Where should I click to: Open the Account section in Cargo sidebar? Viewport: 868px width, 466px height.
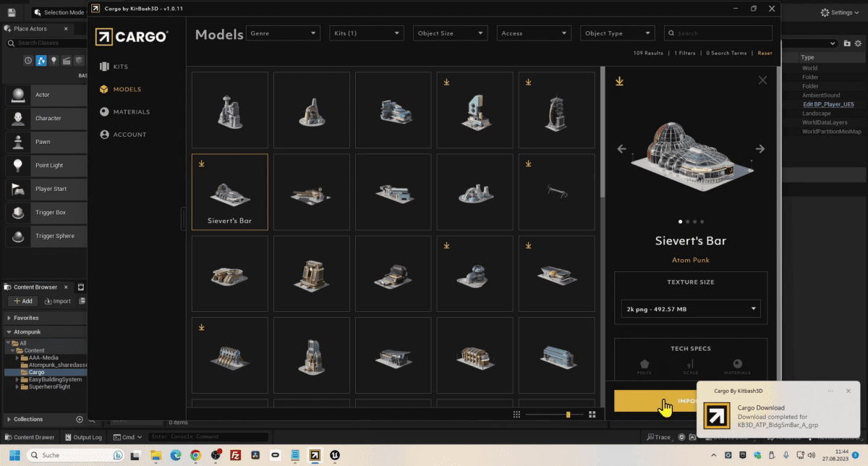(124, 134)
